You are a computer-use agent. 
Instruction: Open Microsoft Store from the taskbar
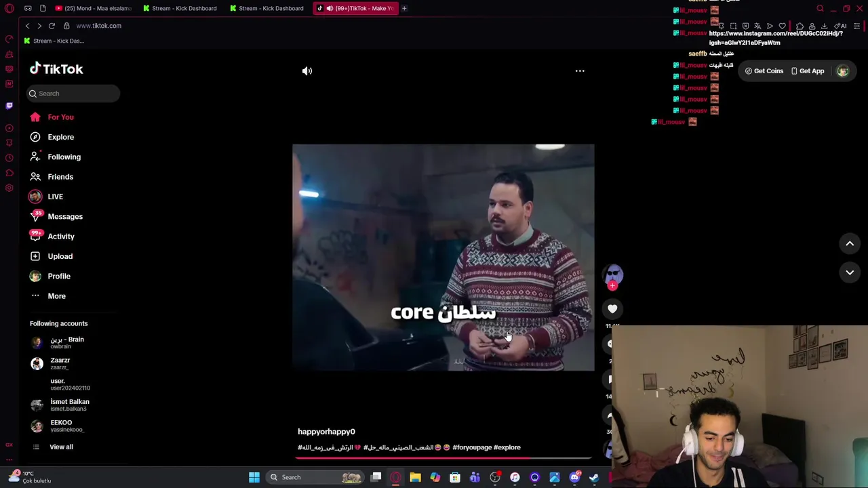click(455, 477)
